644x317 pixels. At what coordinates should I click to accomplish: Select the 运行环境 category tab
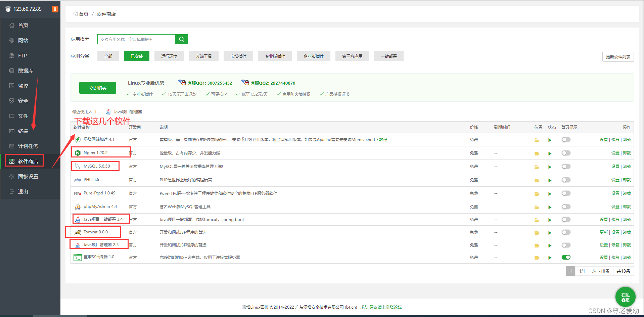click(169, 56)
